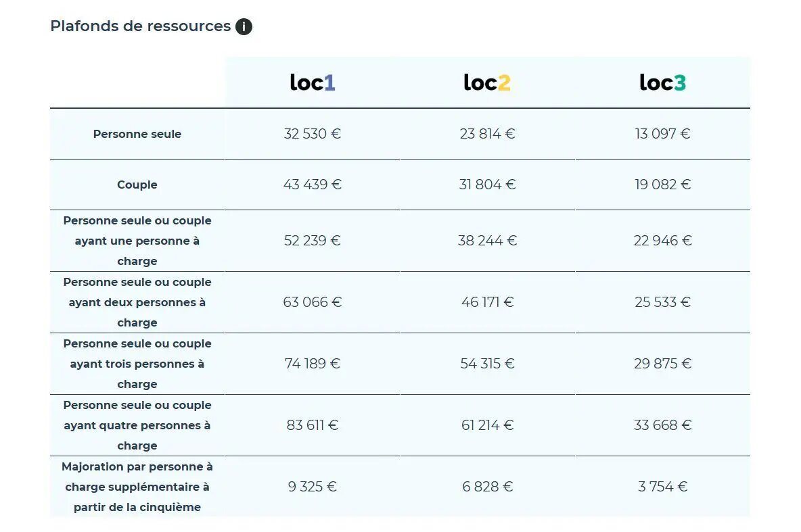Click the 25 533 € loc3 cell
The image size is (801, 532).
[662, 302]
